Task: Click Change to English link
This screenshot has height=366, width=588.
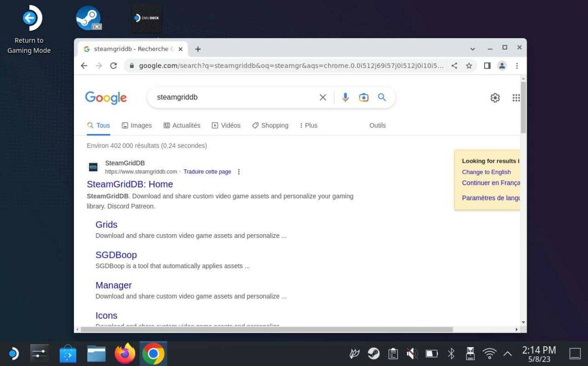Action: [x=487, y=172]
